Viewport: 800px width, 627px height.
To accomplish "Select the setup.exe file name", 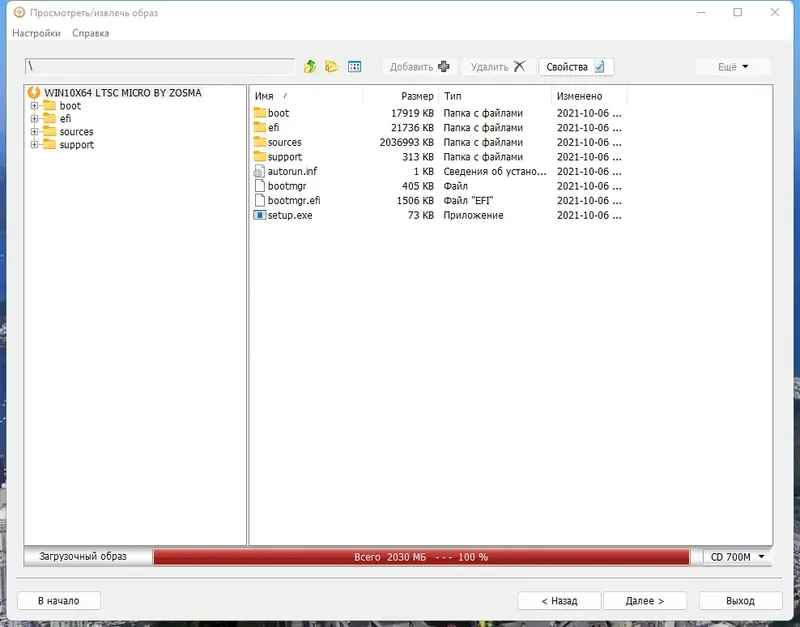I will (x=290, y=215).
